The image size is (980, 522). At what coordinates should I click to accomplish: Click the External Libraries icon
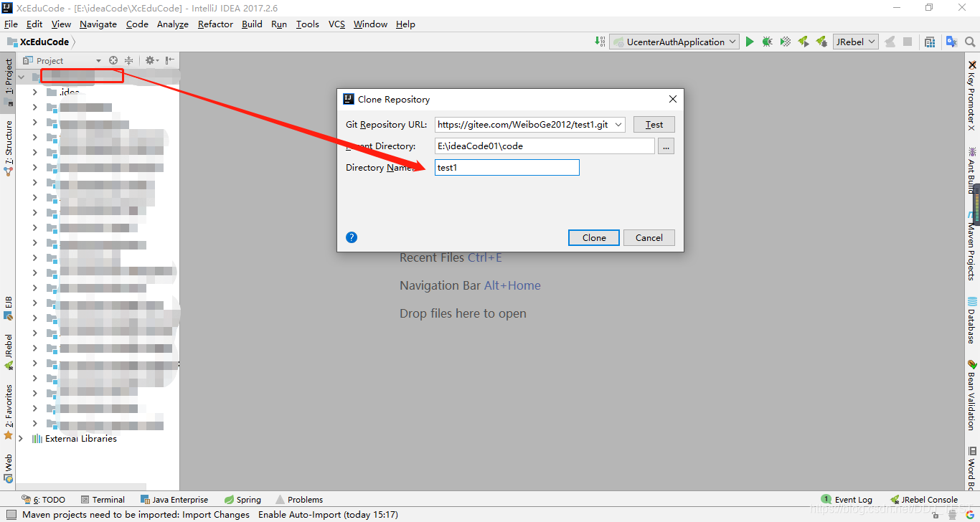pos(37,438)
